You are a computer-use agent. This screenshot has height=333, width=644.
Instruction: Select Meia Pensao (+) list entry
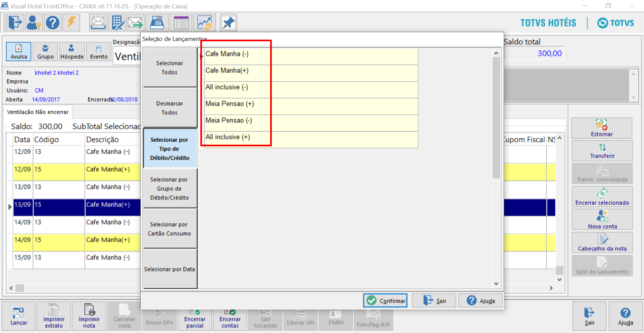point(311,106)
